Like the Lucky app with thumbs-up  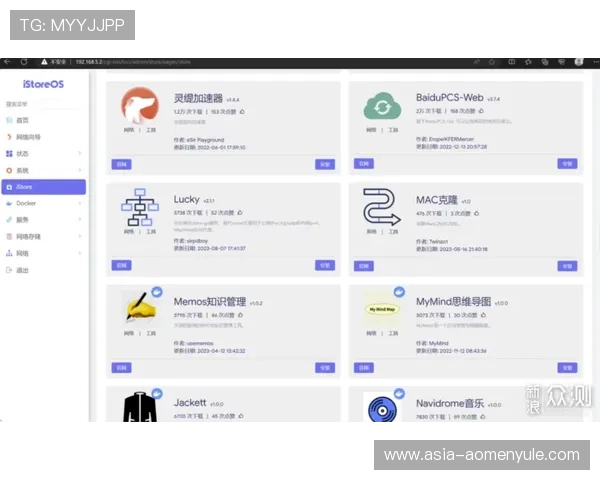pyautogui.click(x=240, y=212)
